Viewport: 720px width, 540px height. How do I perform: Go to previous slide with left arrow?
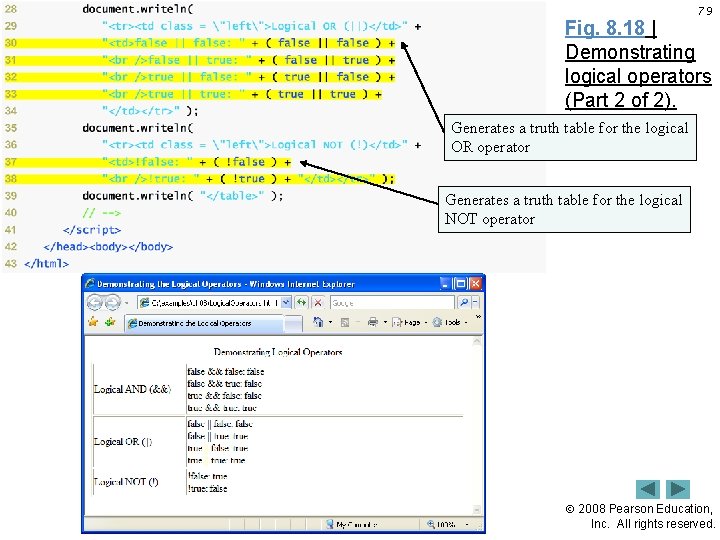(x=647, y=489)
